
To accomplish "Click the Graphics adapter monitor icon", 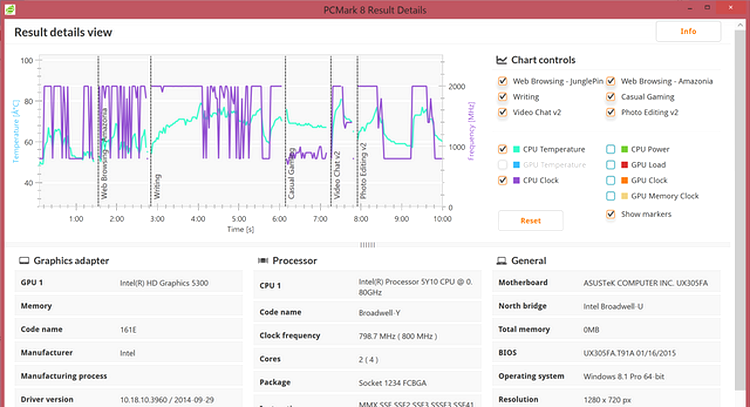I will click(x=24, y=261).
